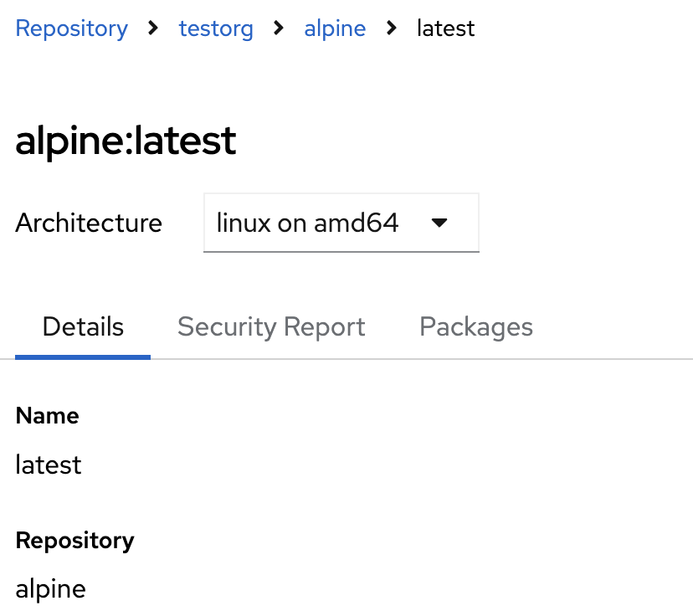693x616 pixels.
Task: Click the blue underline beneath Details tab
Action: coord(83,357)
